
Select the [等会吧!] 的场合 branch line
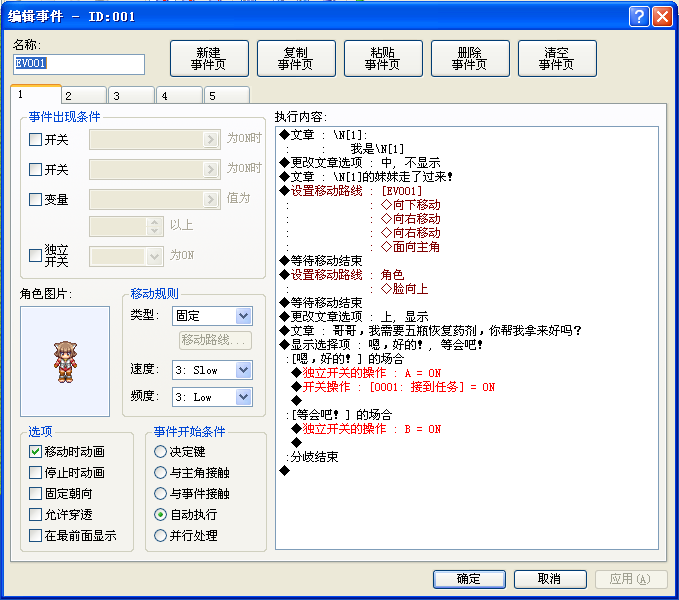click(339, 415)
